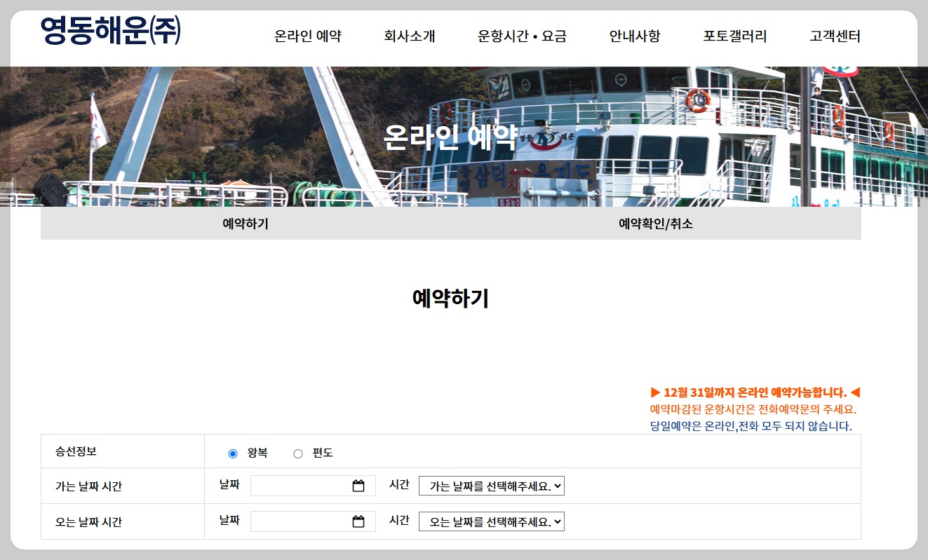Select the 왕복 round-trip option
Image resolution: width=928 pixels, height=560 pixels.
pos(231,453)
